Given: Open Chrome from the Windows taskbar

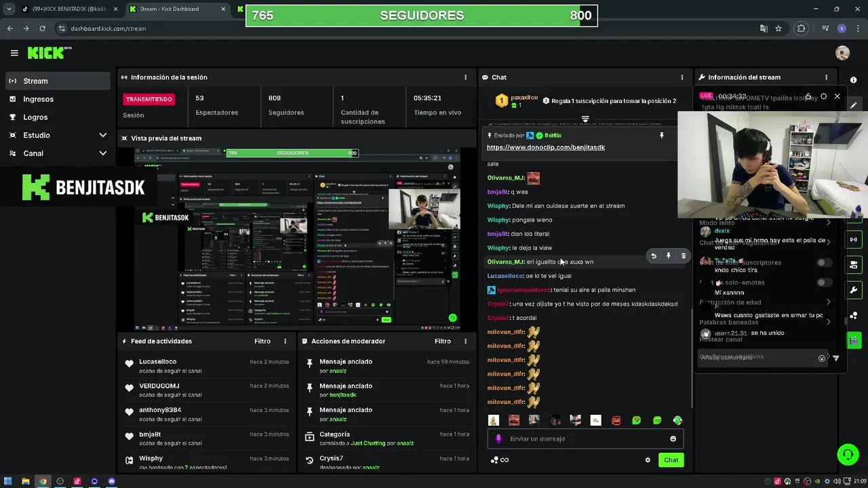Looking at the screenshot, I should click(43, 481).
